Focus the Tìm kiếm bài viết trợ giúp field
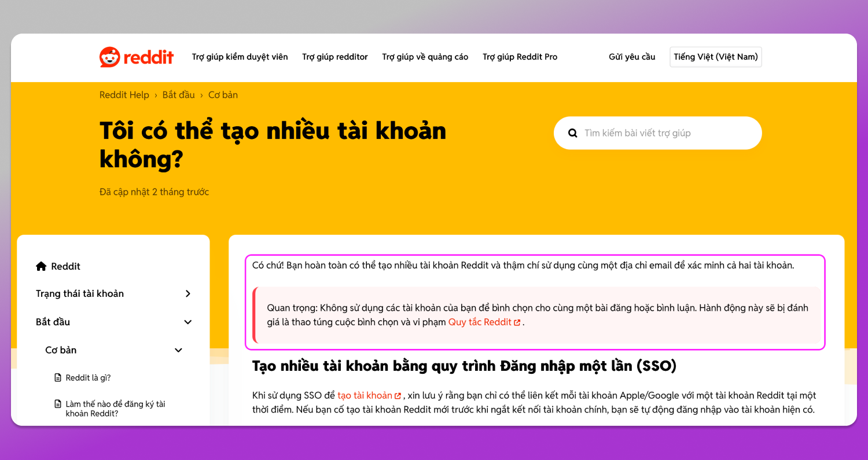The image size is (868, 460). click(658, 133)
